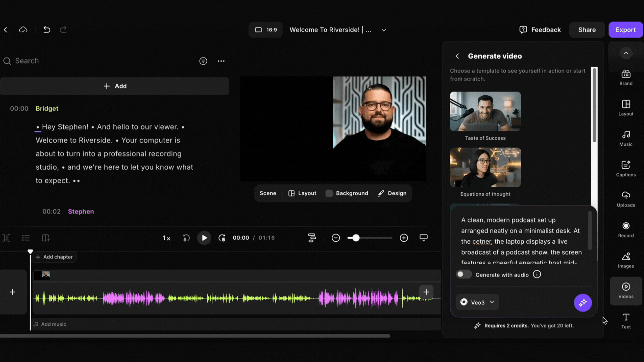
Task: Skip forward five seconds
Action: click(x=222, y=238)
